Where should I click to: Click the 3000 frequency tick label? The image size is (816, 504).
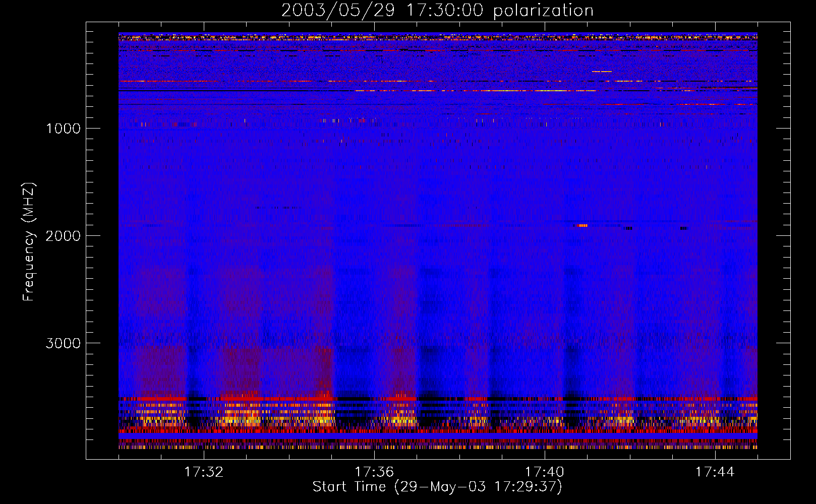pyautogui.click(x=63, y=343)
